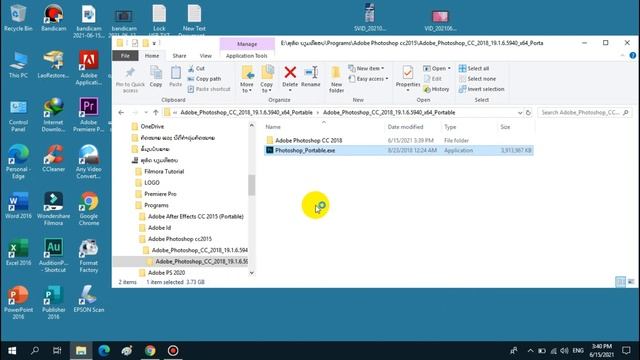Image resolution: width=640 pixels, height=360 pixels.
Task: Select Photoshop_Portable.exe file
Action: point(304,151)
